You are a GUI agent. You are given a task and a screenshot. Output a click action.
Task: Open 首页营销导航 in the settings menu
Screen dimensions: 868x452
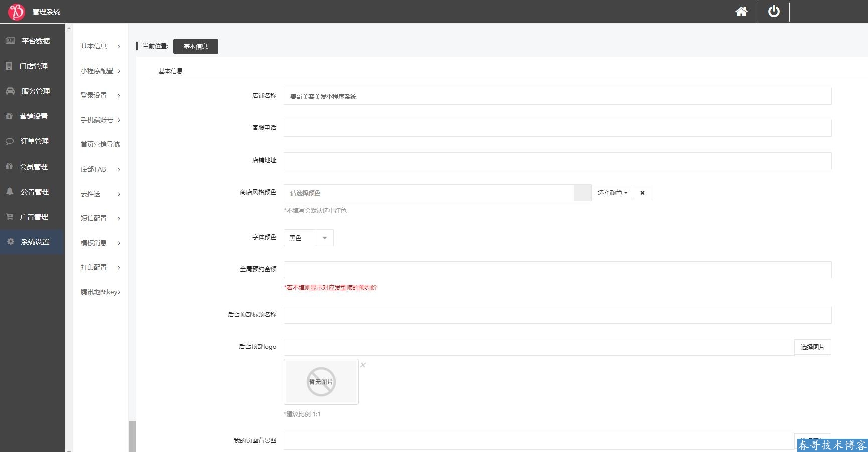click(100, 144)
